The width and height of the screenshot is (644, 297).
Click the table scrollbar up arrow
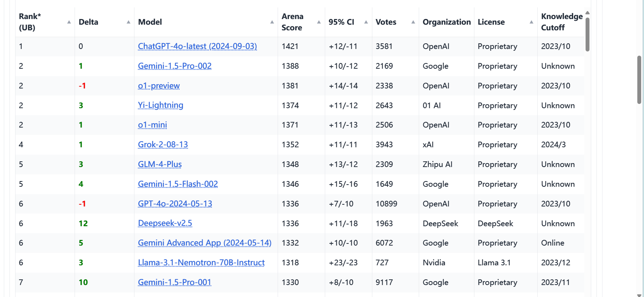(x=587, y=13)
